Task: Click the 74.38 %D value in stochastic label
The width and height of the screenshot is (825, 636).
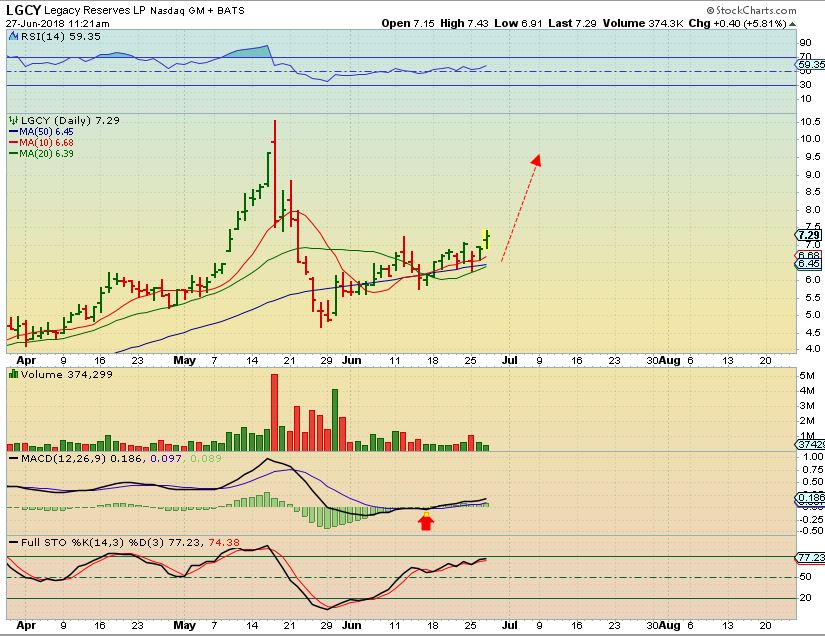Action: [224, 542]
